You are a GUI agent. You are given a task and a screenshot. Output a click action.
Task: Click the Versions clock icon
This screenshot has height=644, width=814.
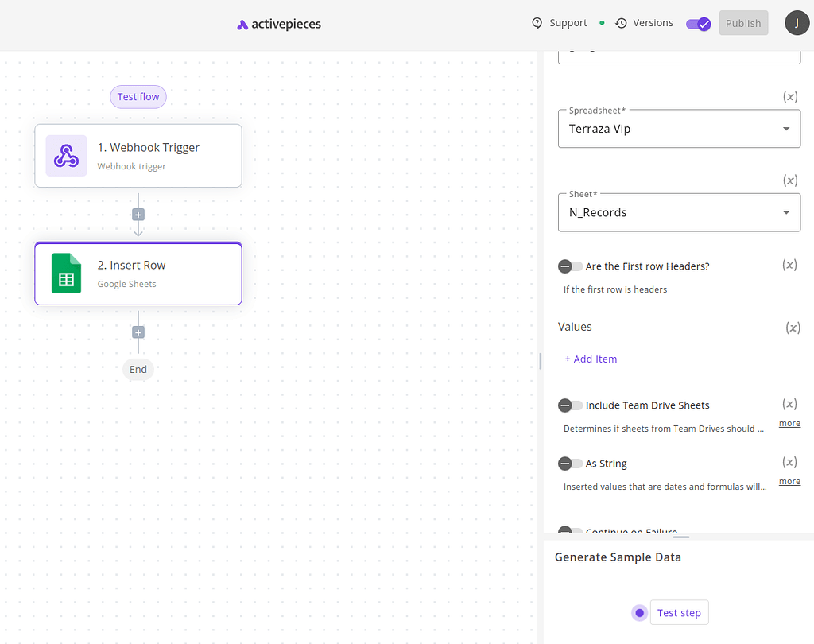tap(621, 23)
